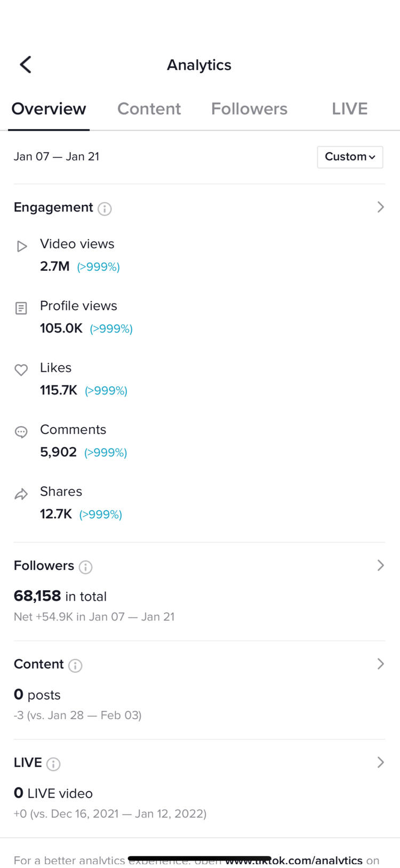This screenshot has width=400, height=868.
Task: Click the Comments bubble icon
Action: [x=21, y=432]
